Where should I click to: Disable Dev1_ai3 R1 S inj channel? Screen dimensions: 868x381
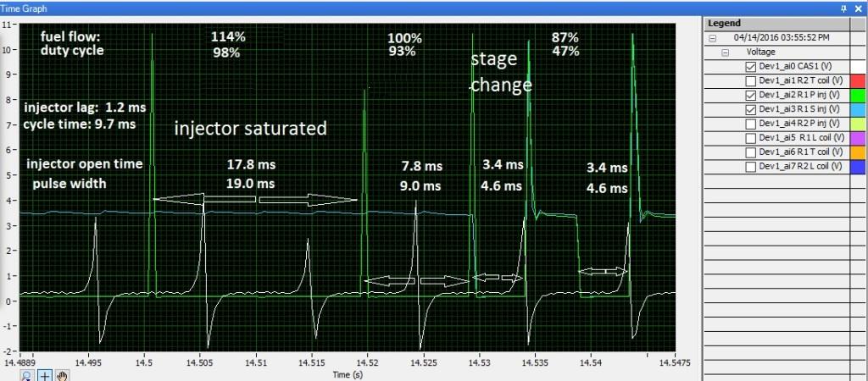749,108
